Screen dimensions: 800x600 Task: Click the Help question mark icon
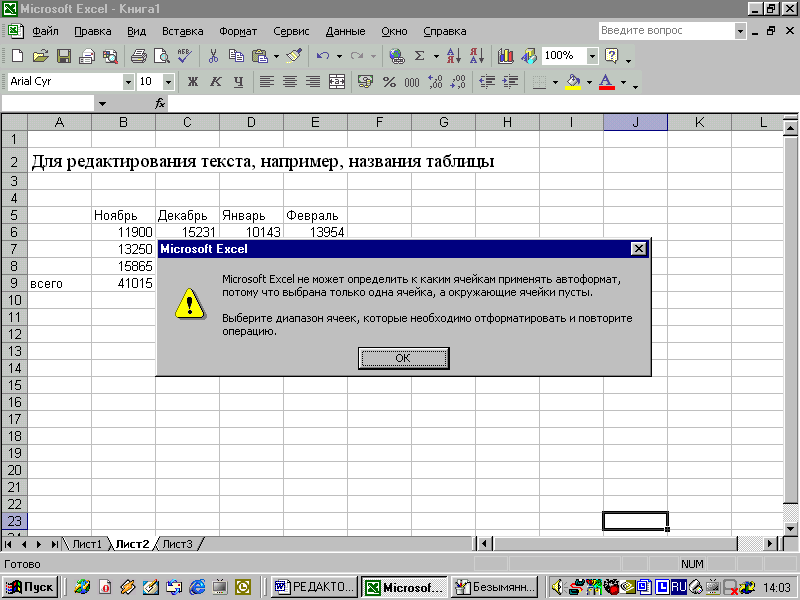(x=611, y=55)
